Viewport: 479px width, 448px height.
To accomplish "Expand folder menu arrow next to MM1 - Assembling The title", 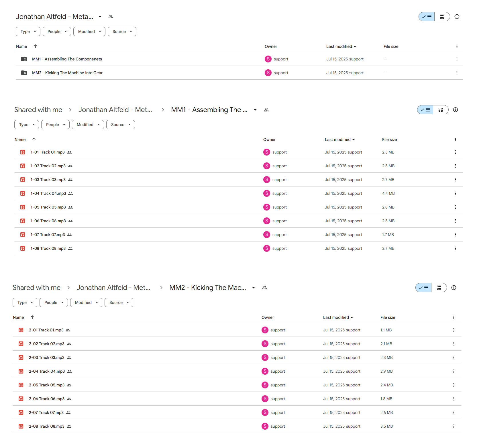I will click(x=255, y=110).
